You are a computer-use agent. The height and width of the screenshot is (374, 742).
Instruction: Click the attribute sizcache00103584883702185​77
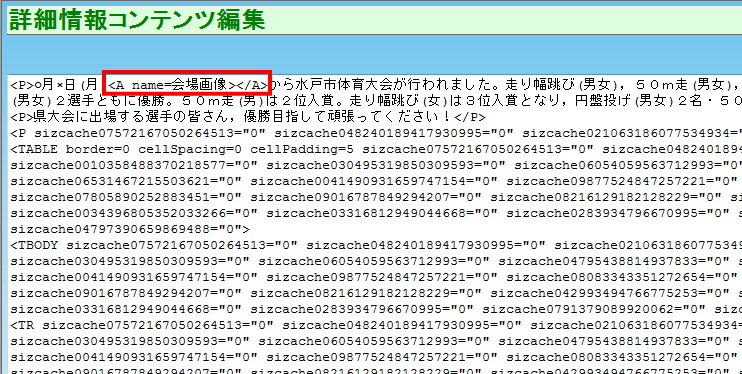coord(118,166)
